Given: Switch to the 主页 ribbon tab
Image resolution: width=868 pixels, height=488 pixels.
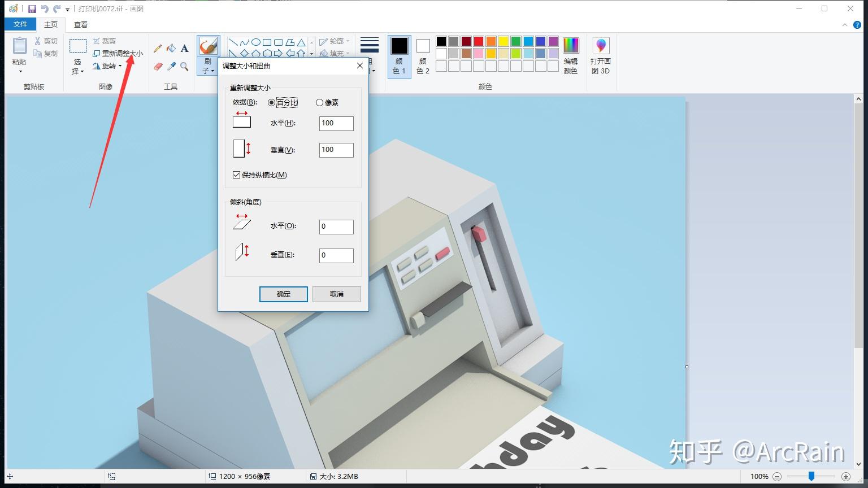Looking at the screenshot, I should pos(51,24).
